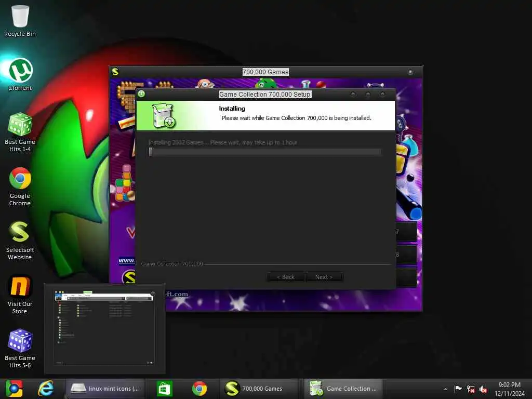Close the 700,000 Games window
The image size is (532, 399).
click(x=410, y=72)
